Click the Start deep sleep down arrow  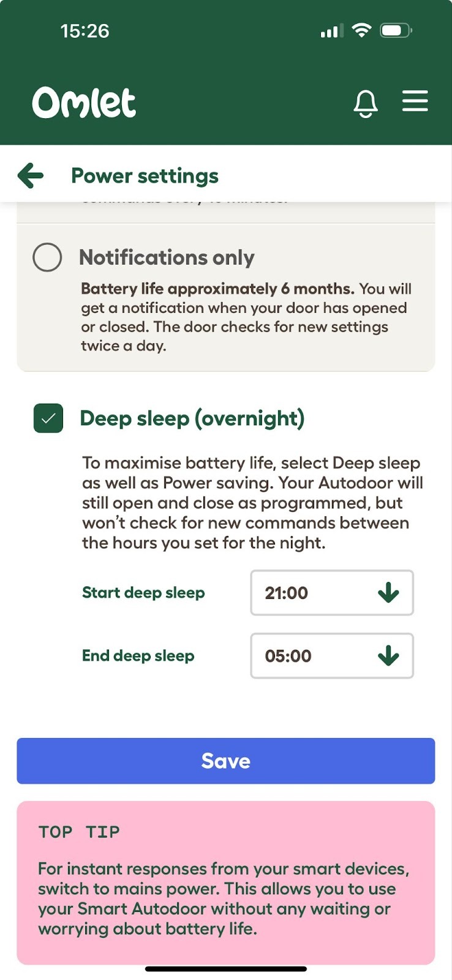[x=388, y=593]
